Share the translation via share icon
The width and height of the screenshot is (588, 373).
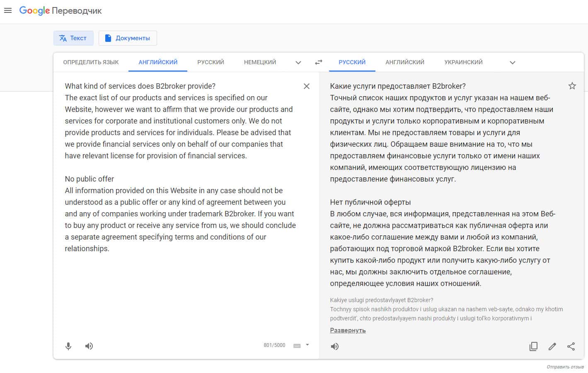pos(571,346)
